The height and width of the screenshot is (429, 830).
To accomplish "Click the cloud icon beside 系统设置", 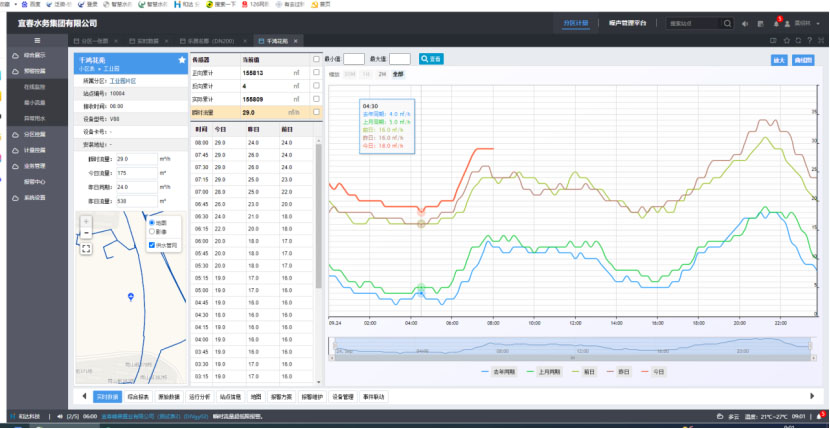I will (15, 198).
